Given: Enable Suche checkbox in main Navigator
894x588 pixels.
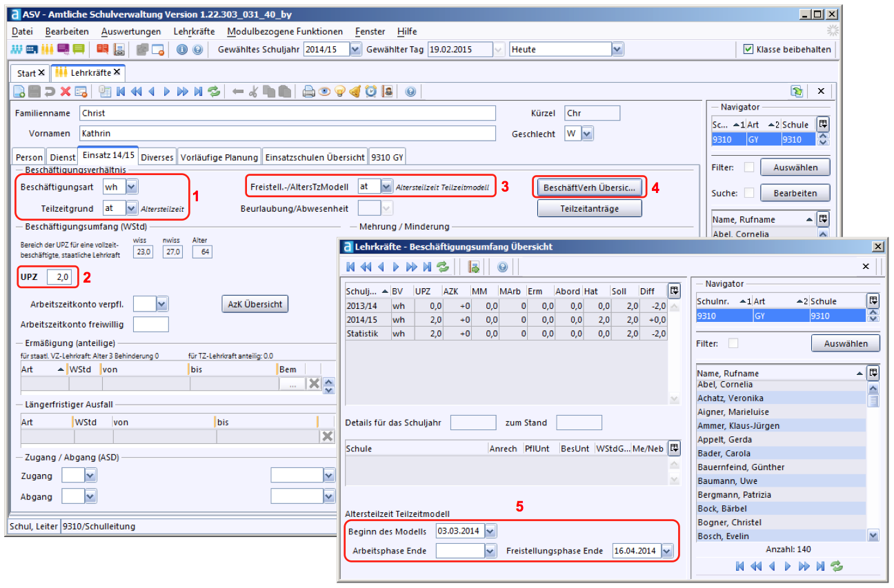Looking at the screenshot, I should click(x=749, y=193).
